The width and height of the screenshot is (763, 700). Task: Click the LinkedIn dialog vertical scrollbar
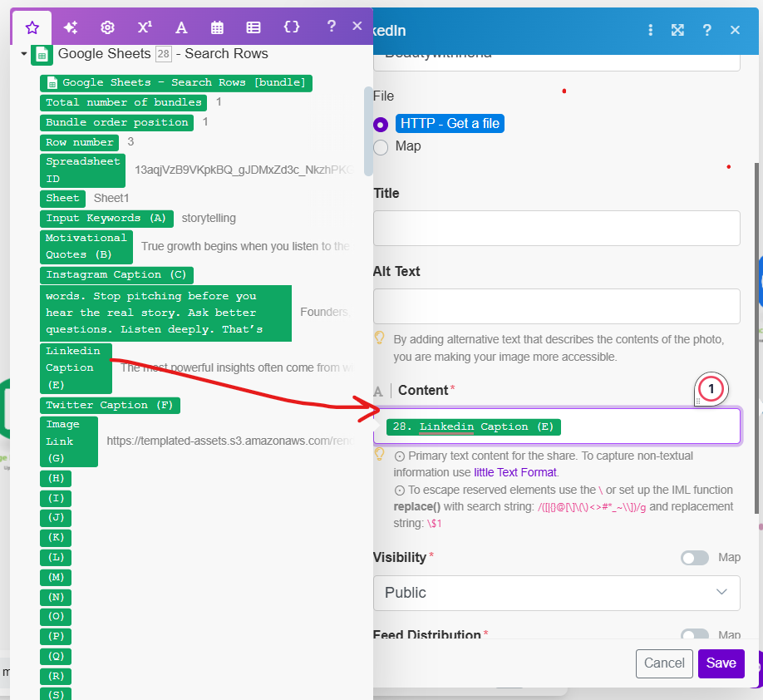756,338
